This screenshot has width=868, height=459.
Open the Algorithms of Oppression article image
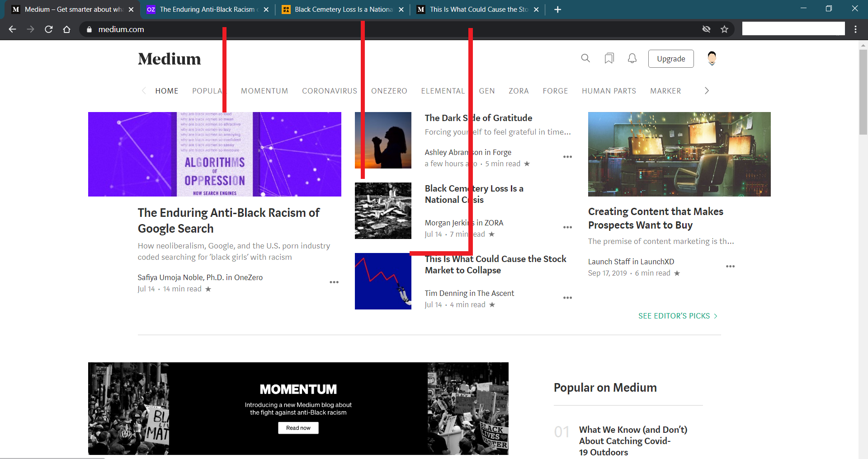(215, 154)
